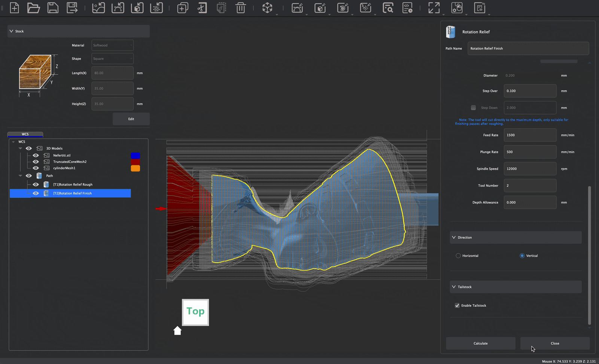The width and height of the screenshot is (599, 364).
Task: Select the Horizontal direction radio button
Action: 458,256
